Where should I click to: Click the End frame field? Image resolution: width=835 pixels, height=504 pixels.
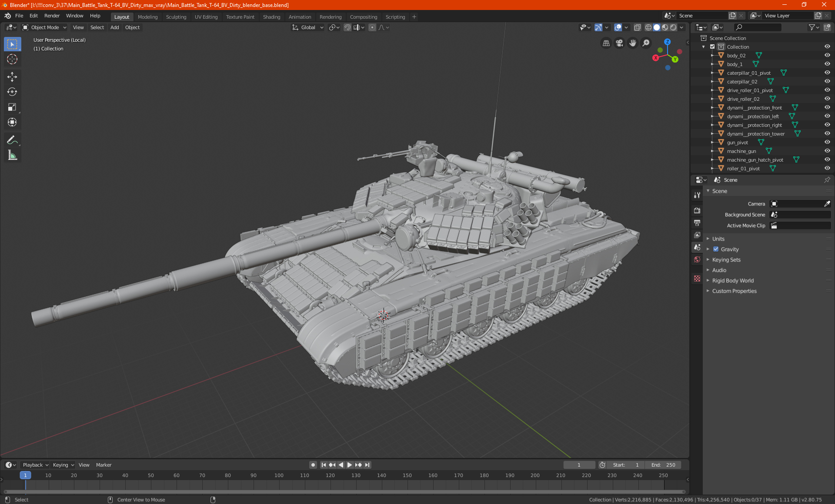point(664,465)
